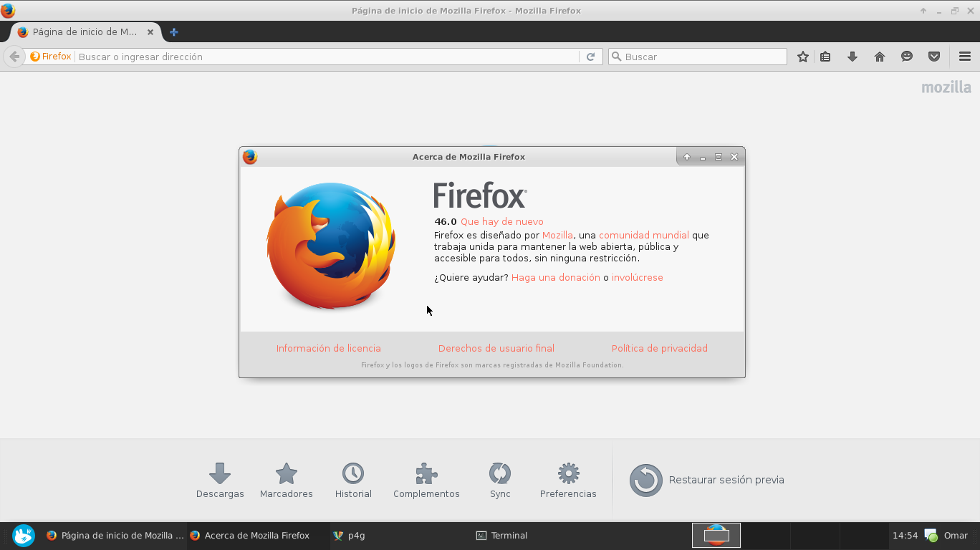Switch to p4g in taskbar
Image resolution: width=980 pixels, height=550 pixels.
(x=350, y=536)
